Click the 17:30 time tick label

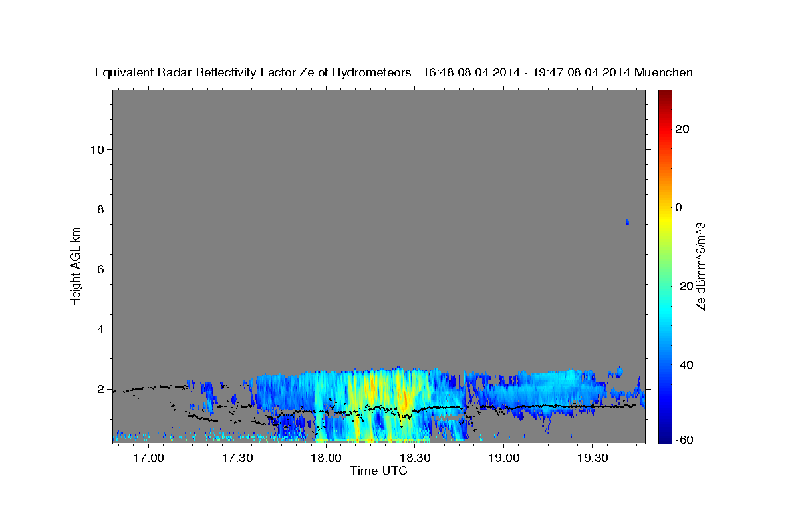[x=237, y=458]
